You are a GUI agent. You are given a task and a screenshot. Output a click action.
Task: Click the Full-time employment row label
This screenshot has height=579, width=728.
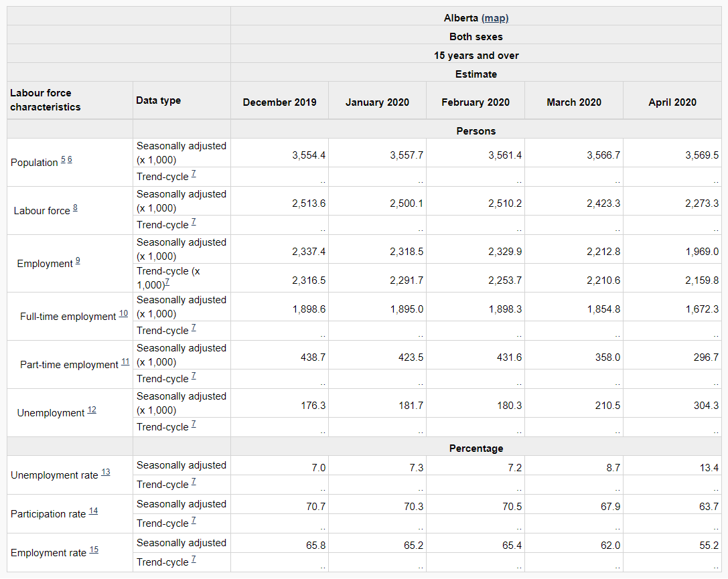(x=68, y=317)
